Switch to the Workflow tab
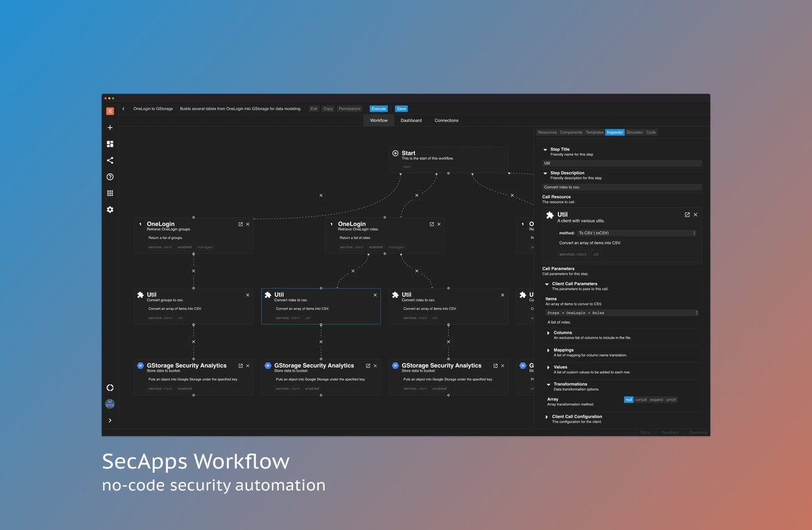Image resolution: width=812 pixels, height=530 pixels. click(x=379, y=120)
